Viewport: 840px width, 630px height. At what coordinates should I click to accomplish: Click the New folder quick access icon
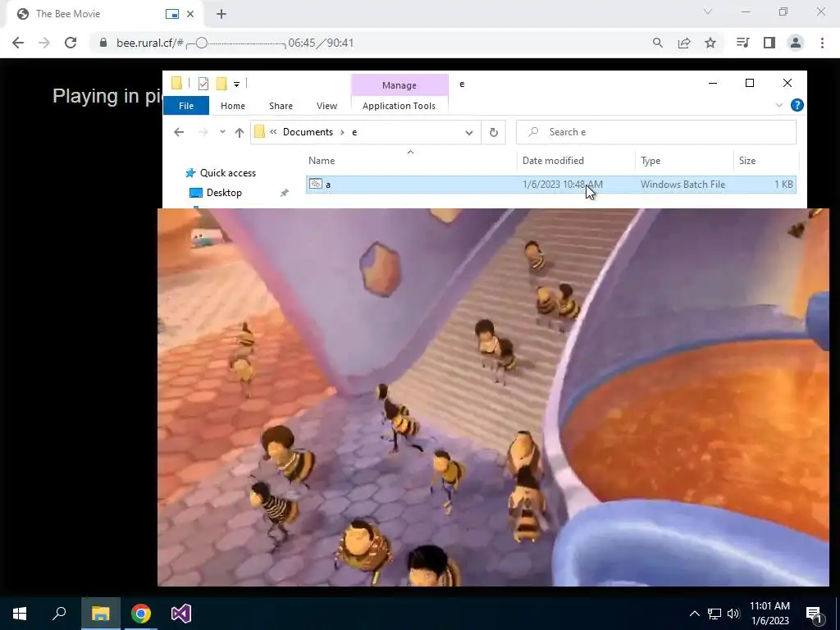(221, 83)
